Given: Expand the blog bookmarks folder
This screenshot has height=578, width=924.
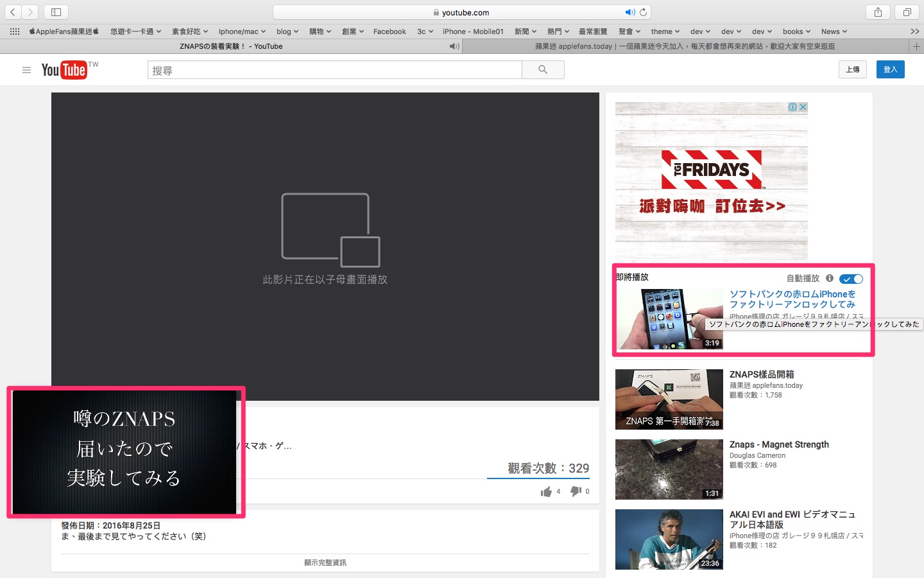Looking at the screenshot, I should click(x=287, y=31).
